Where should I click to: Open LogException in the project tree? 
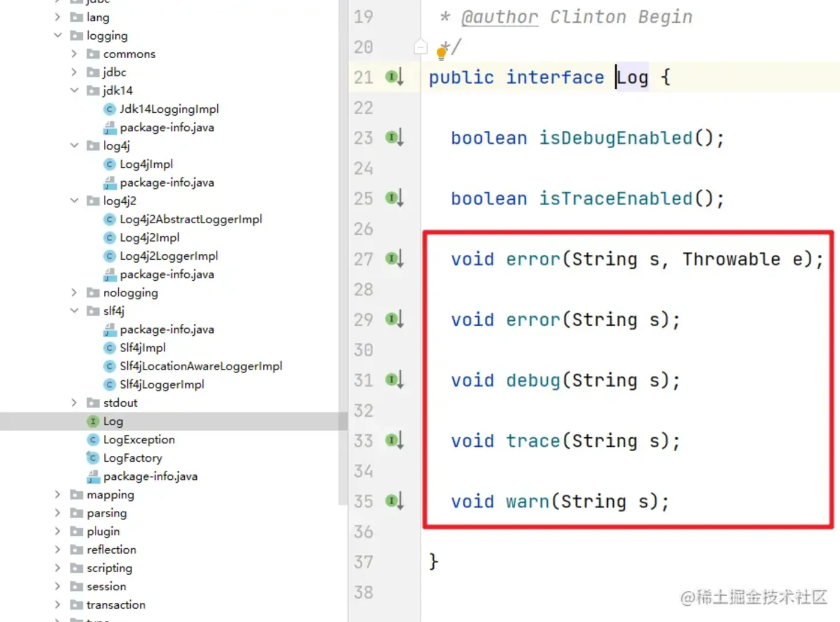point(139,440)
